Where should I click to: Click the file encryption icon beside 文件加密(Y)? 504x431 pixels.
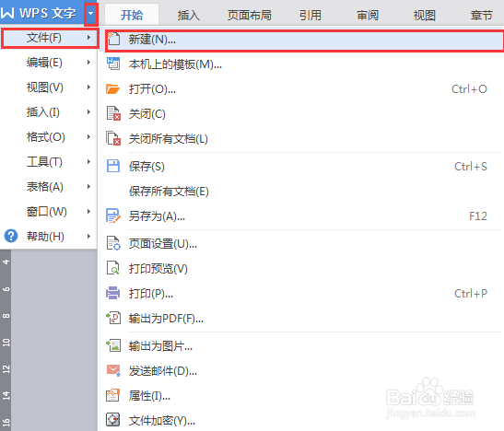coord(113,420)
